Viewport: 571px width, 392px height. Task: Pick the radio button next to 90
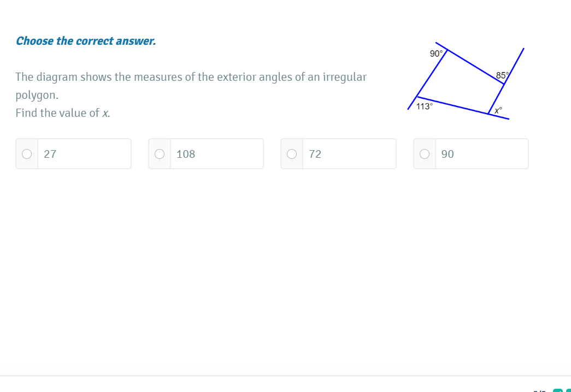pos(425,154)
